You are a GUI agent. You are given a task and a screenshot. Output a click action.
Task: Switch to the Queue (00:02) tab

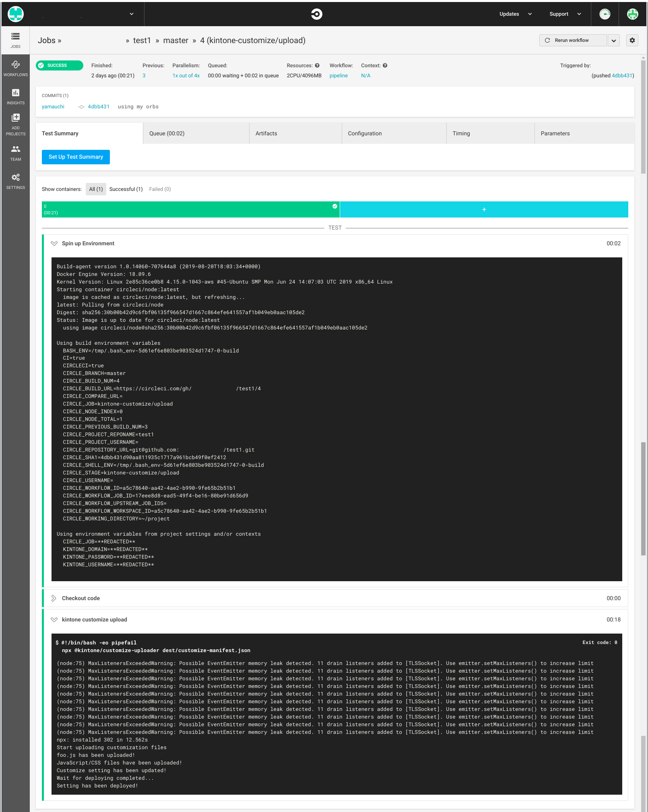[x=196, y=133]
